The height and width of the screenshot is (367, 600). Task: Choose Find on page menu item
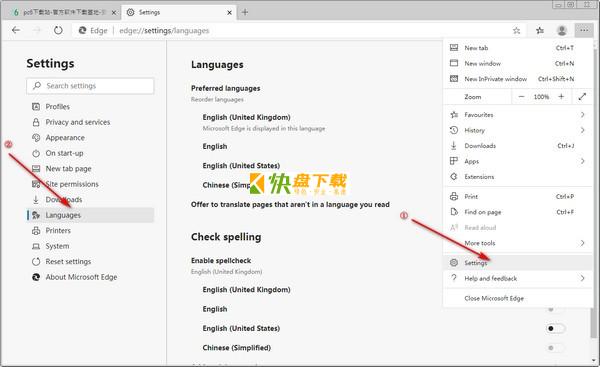click(x=517, y=212)
